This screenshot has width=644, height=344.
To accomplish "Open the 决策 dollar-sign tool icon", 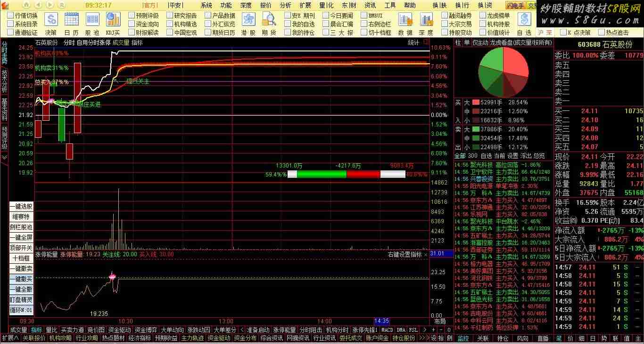I will [50, 19].
